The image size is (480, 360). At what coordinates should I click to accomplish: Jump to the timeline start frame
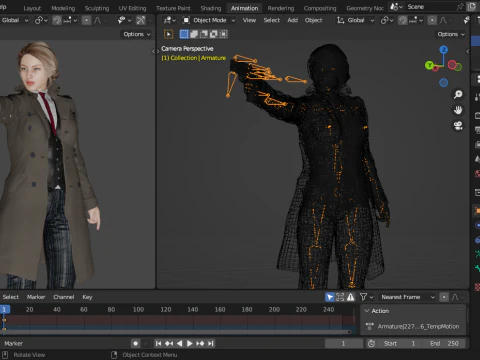pos(158,343)
